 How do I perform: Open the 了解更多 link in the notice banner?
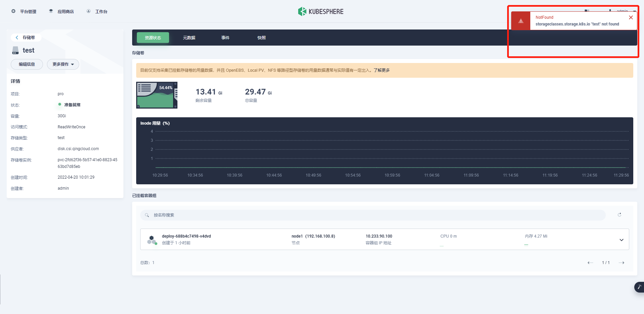[381, 70]
